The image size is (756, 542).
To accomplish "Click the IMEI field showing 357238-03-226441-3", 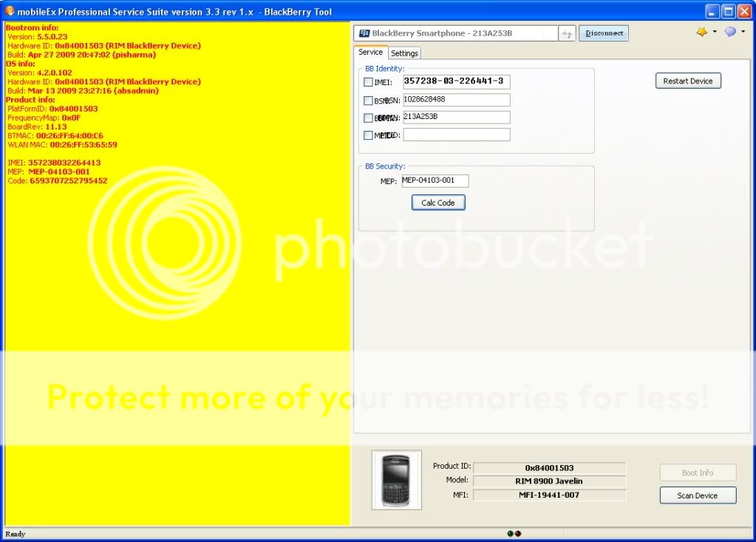I will coord(457,81).
